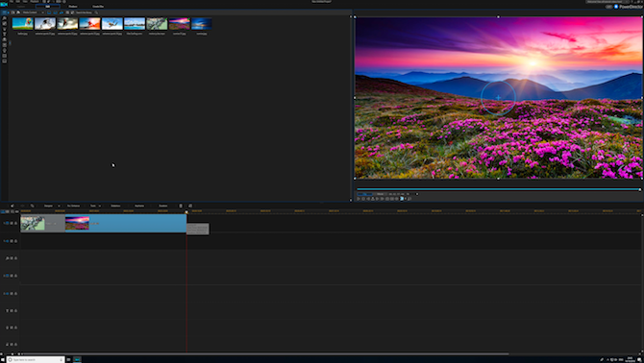The height and width of the screenshot is (363, 644).
Task: Toggle enable checkbox on the fx effect track
Action: pyautogui.click(x=12, y=258)
